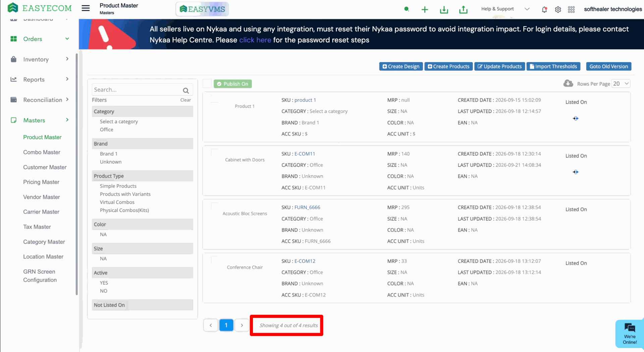
Task: Click the green status dot icon
Action: coord(407,9)
